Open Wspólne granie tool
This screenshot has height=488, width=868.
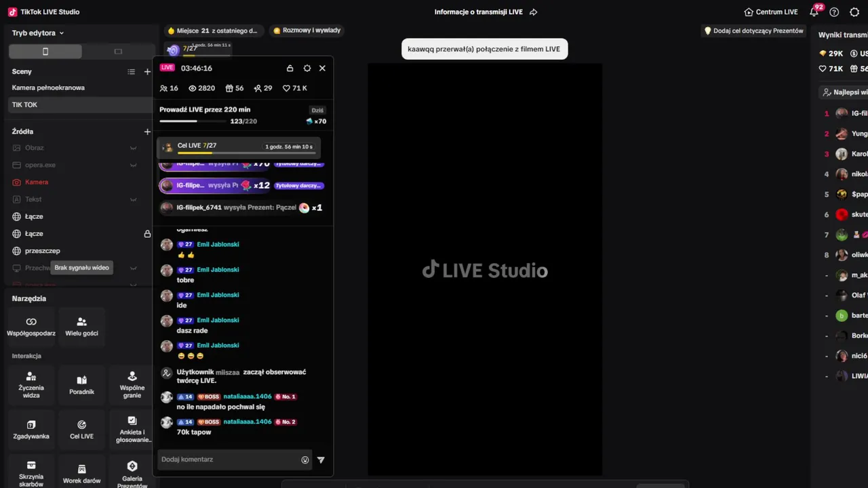[x=132, y=386]
